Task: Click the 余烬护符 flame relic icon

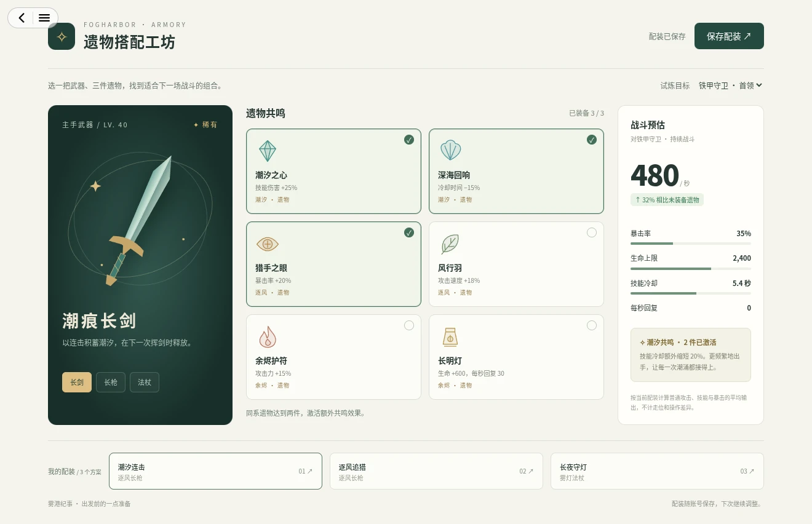Action: pos(268,337)
